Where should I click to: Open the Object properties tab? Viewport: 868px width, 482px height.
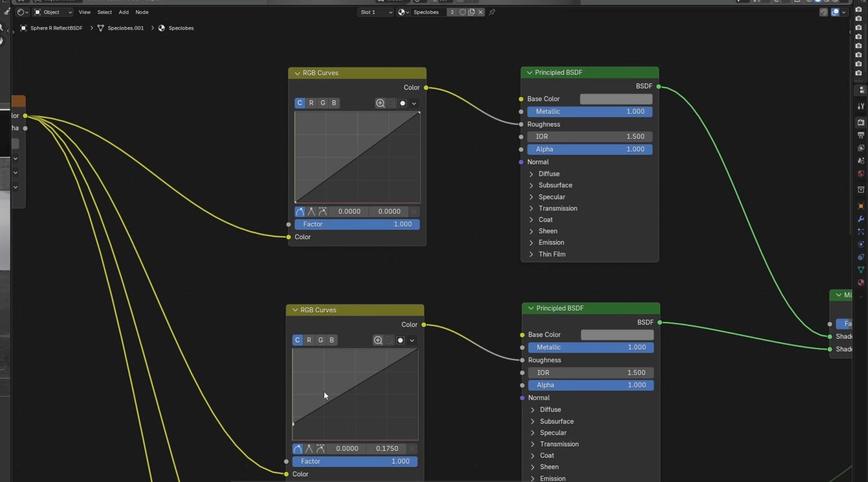point(861,206)
